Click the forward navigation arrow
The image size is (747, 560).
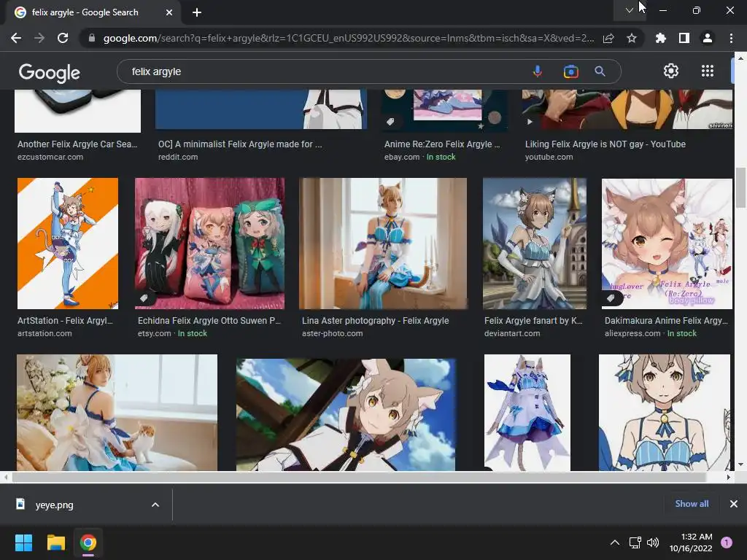[39, 38]
